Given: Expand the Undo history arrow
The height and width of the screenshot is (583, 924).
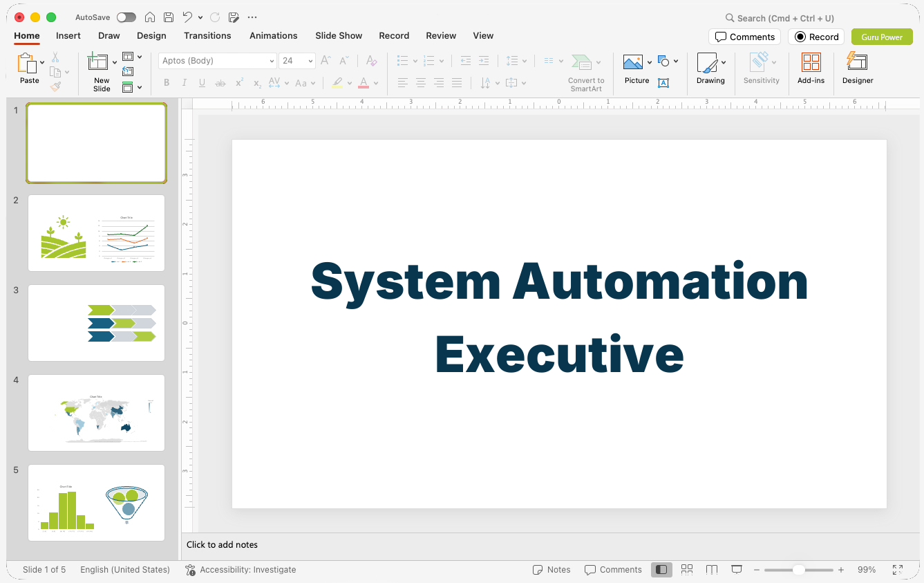Looking at the screenshot, I should [200, 17].
